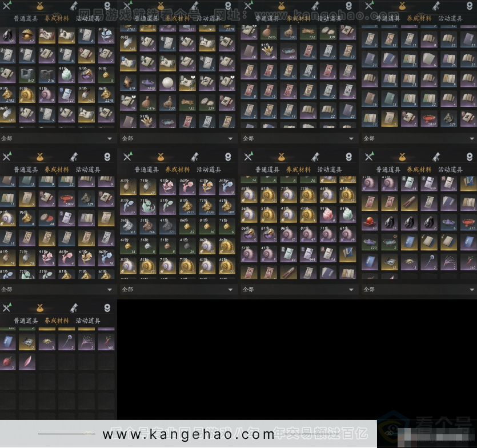Expand the 全部 filter in the middle row's second panel
This screenshot has height=448, width=477.
pos(231,290)
